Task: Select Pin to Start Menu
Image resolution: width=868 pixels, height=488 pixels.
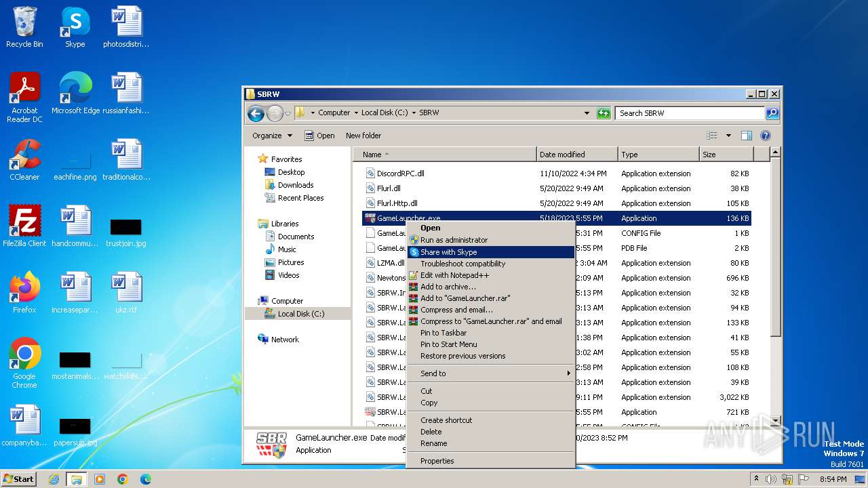Action: pyautogui.click(x=490, y=344)
